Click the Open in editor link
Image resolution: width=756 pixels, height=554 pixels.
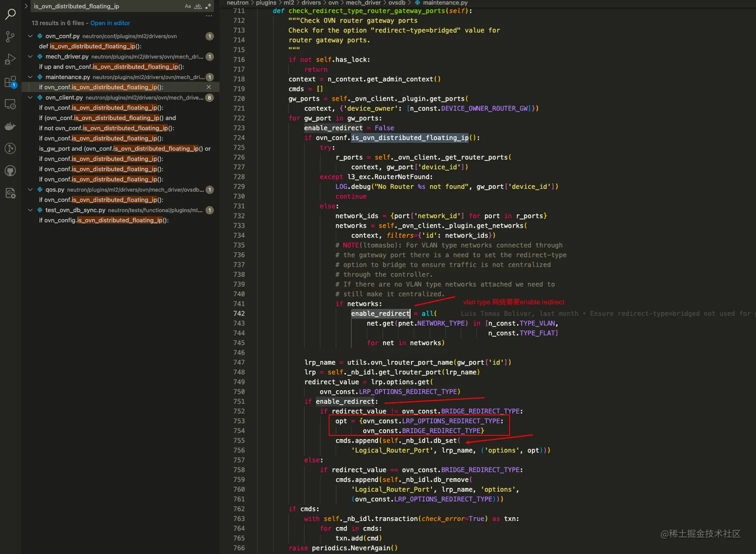point(110,23)
